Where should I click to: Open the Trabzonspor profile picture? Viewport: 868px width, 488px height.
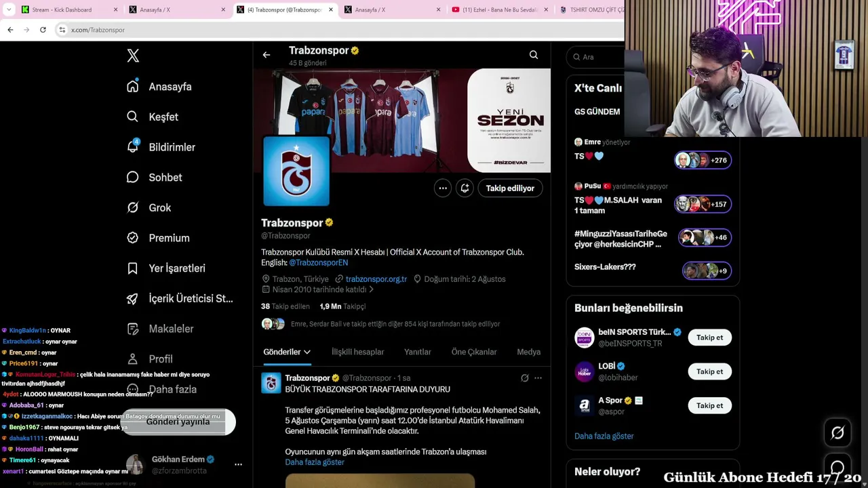pyautogui.click(x=296, y=170)
